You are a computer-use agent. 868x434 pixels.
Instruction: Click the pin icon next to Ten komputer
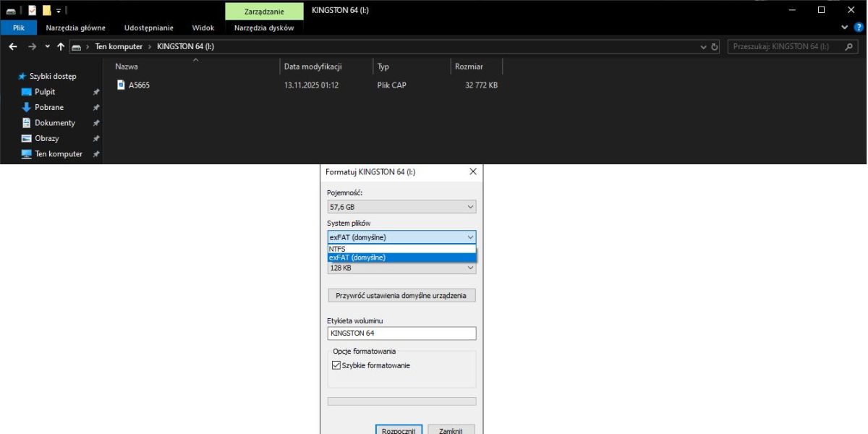[96, 154]
